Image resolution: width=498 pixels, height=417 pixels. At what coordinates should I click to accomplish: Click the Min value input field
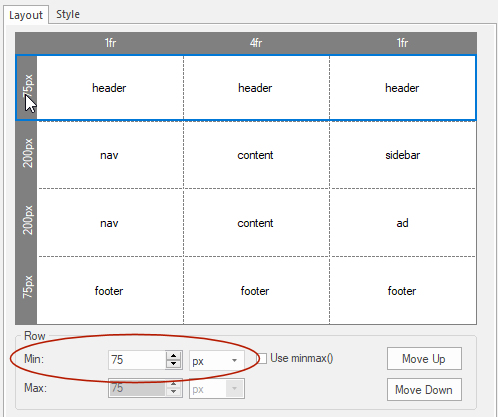point(137,360)
